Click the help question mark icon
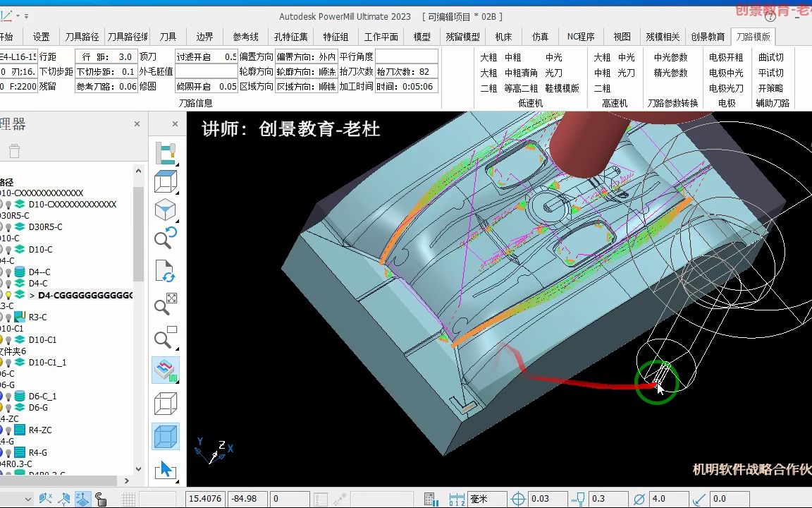 click(x=770, y=17)
